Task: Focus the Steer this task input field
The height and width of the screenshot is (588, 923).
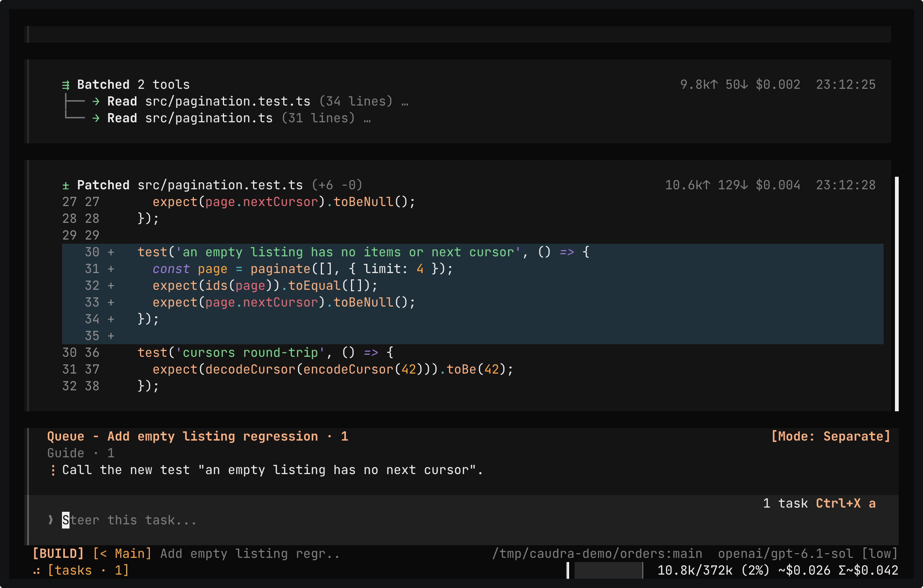Action: 463,520
